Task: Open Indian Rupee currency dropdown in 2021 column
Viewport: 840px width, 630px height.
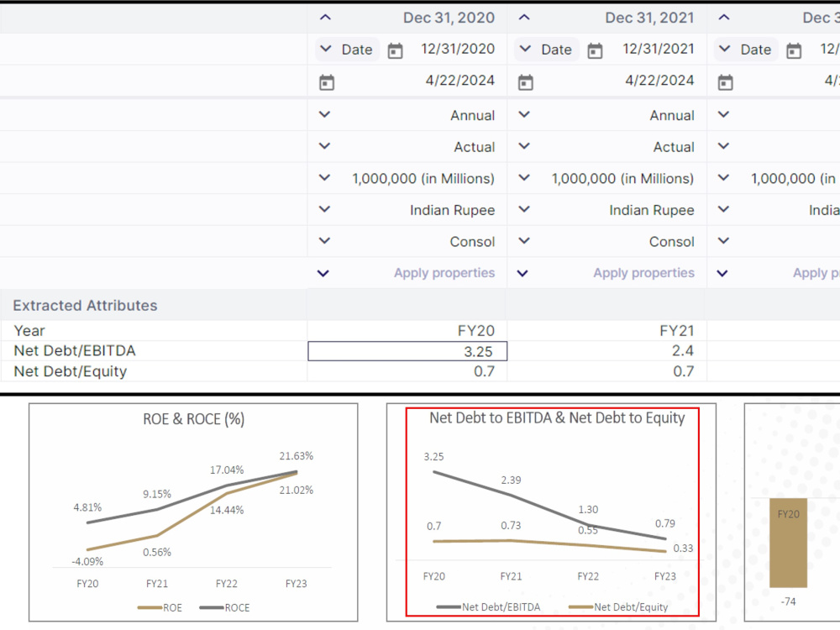Action: 524,209
